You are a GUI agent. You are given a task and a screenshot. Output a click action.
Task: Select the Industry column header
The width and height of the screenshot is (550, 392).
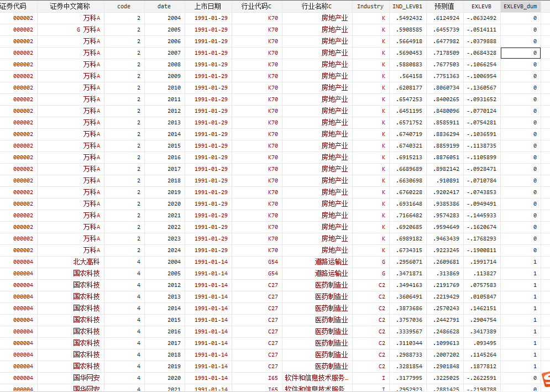370,6
